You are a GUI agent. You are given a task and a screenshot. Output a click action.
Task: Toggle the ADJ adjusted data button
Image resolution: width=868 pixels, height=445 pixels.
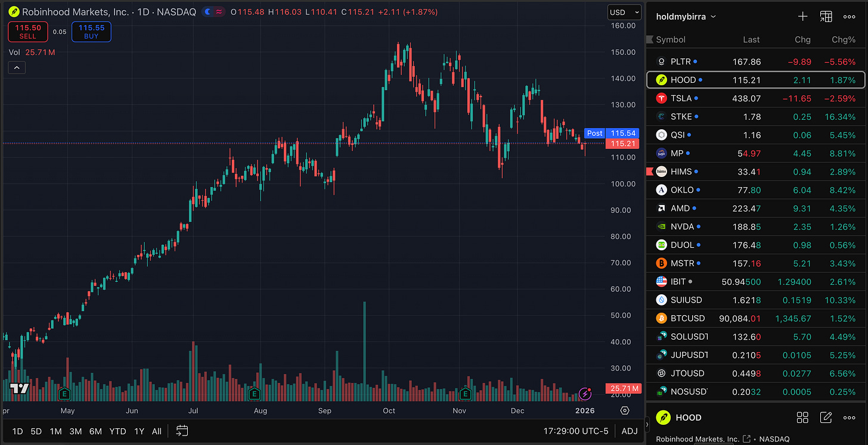[x=629, y=431]
